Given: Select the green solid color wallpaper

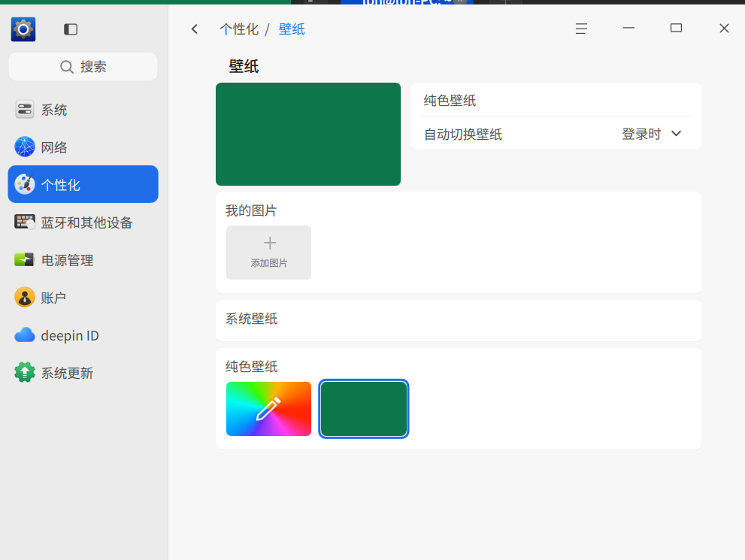Looking at the screenshot, I should click(x=363, y=409).
